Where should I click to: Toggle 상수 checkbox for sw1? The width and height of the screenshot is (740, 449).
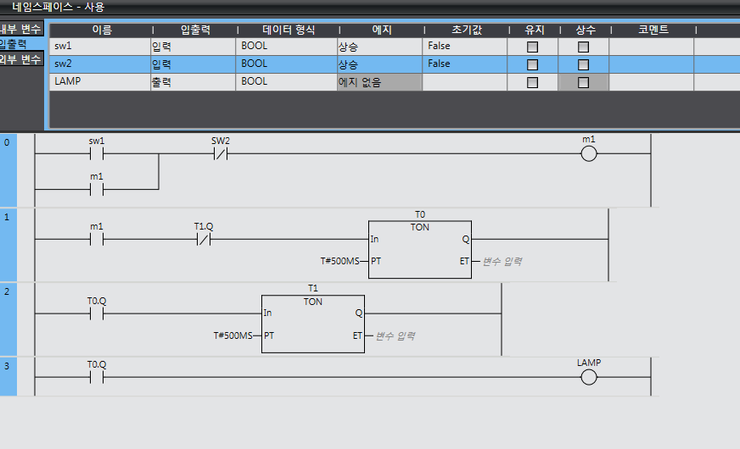583,47
